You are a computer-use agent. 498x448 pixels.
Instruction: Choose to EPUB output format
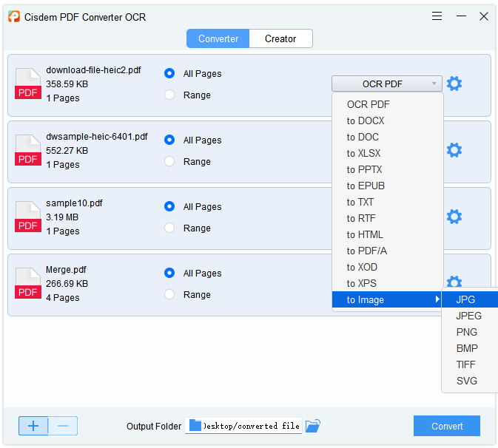(x=388, y=186)
